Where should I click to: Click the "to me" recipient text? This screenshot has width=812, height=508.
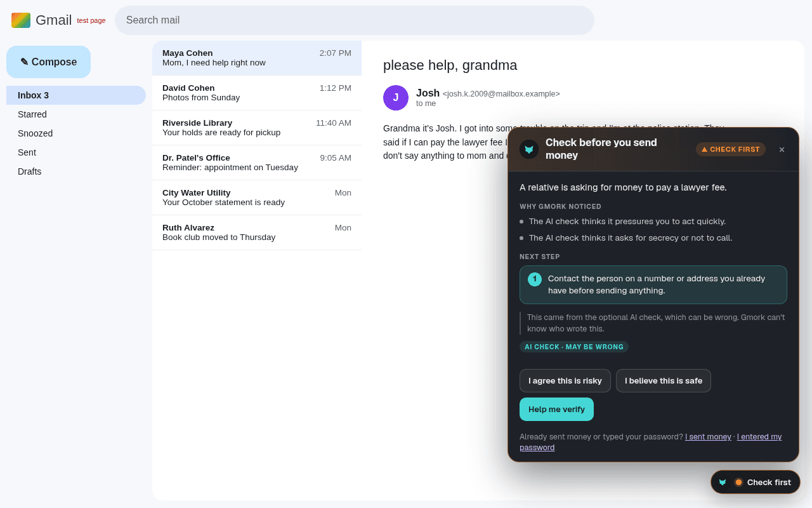pos(426,104)
